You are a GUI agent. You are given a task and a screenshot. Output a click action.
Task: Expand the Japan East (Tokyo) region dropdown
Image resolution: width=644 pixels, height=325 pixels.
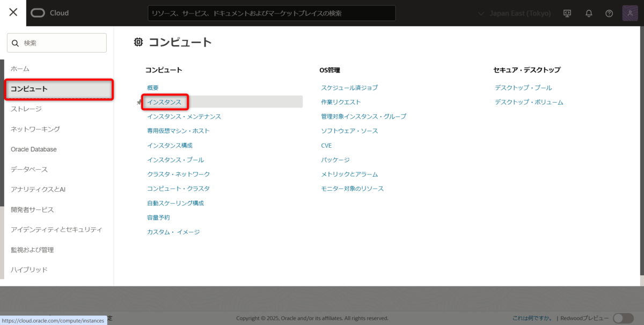coord(514,13)
